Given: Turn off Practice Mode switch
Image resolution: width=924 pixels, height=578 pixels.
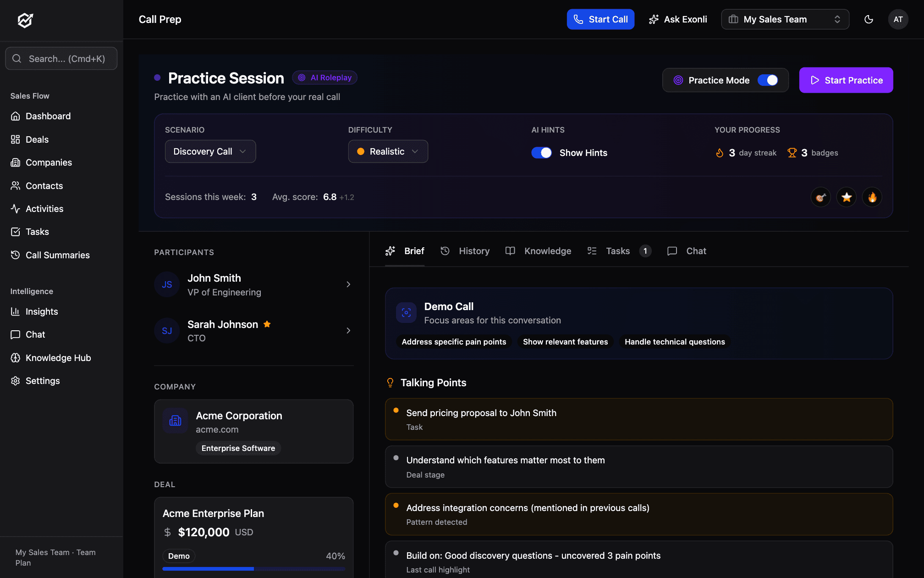Looking at the screenshot, I should click(768, 80).
